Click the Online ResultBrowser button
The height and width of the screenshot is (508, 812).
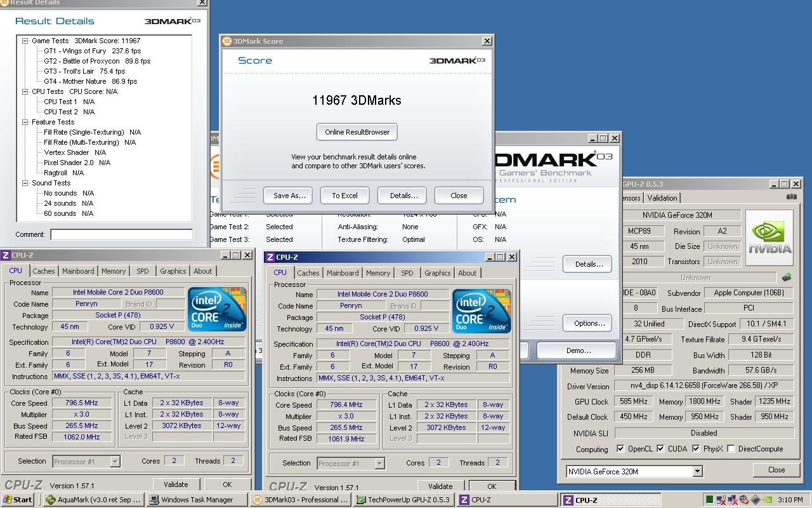(x=357, y=132)
